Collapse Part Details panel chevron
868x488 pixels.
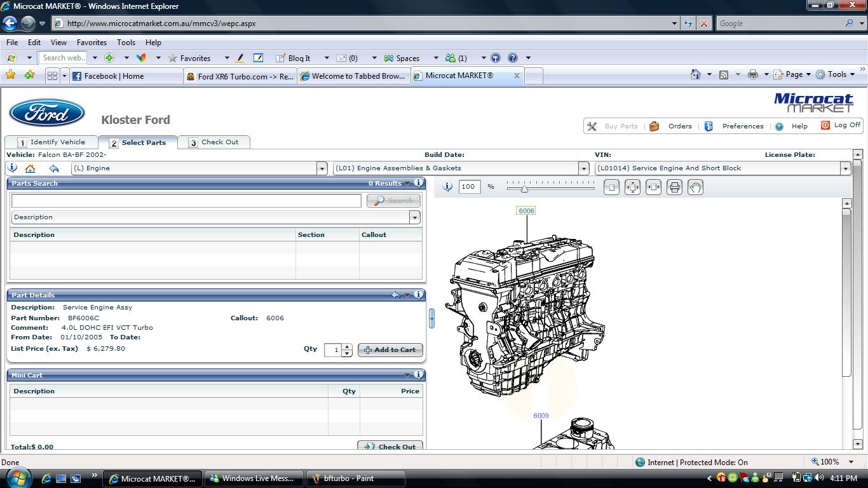407,295
